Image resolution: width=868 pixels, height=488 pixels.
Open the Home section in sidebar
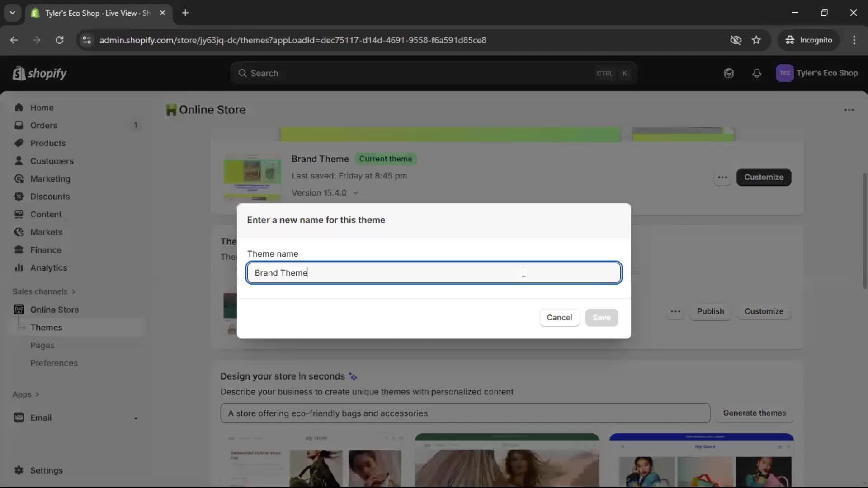(x=41, y=107)
